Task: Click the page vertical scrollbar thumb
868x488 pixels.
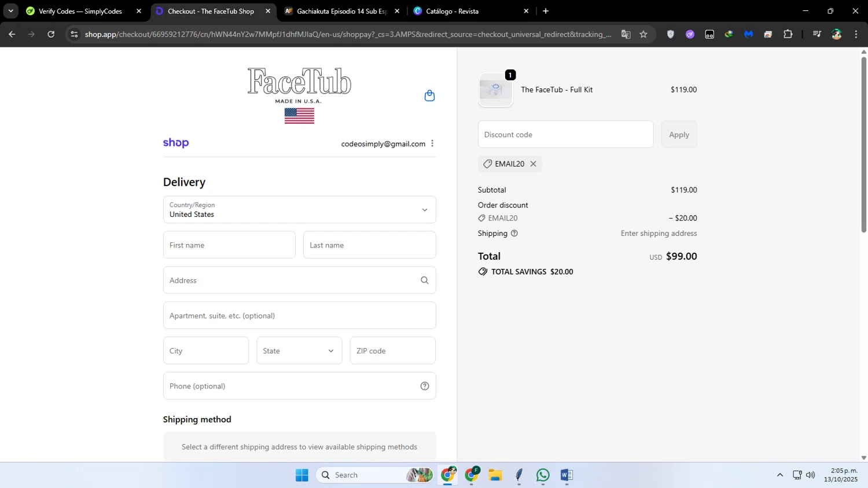Action: coord(863,145)
